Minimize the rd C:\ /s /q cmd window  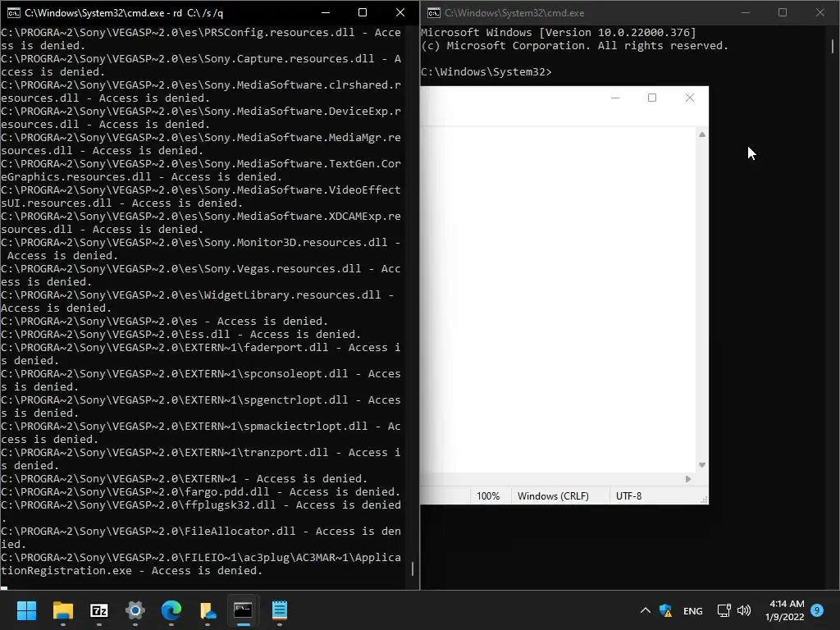tap(325, 12)
